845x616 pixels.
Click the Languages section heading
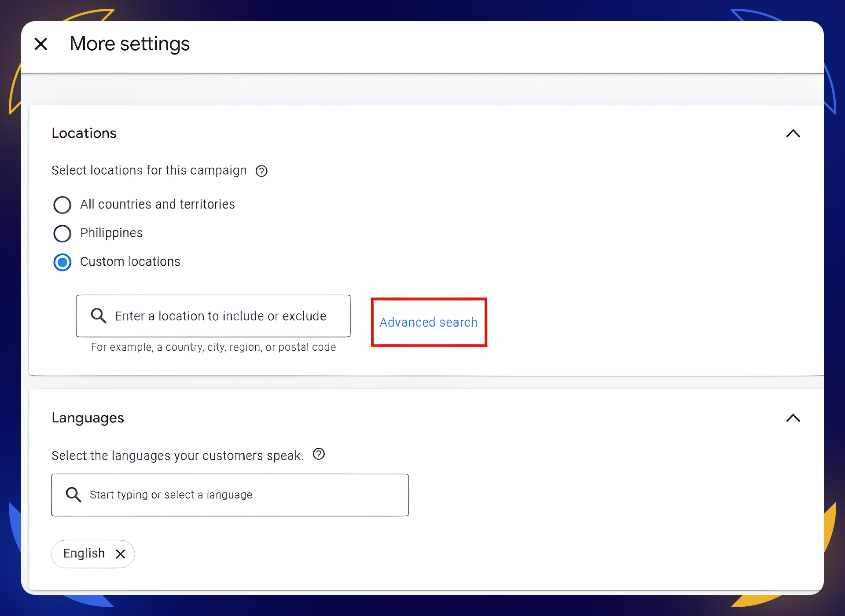(88, 418)
